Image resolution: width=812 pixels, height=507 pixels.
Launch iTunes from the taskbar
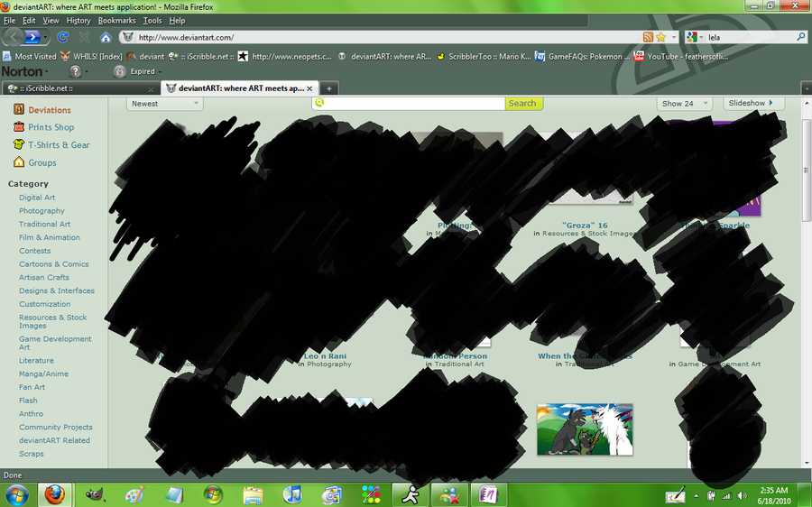tap(292, 495)
